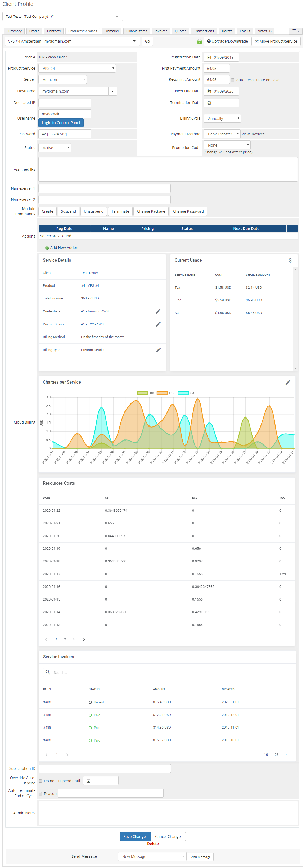This screenshot has height=868, width=306.
Task: Toggle the Tax legend entry in chart
Action: (x=146, y=393)
